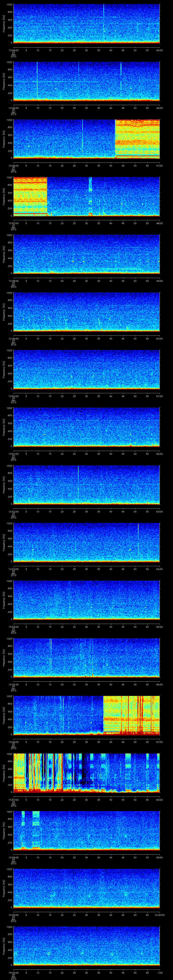173x980 pixels.
Task: Click the 13:44:00 start time label
Action: (x=13, y=50)
